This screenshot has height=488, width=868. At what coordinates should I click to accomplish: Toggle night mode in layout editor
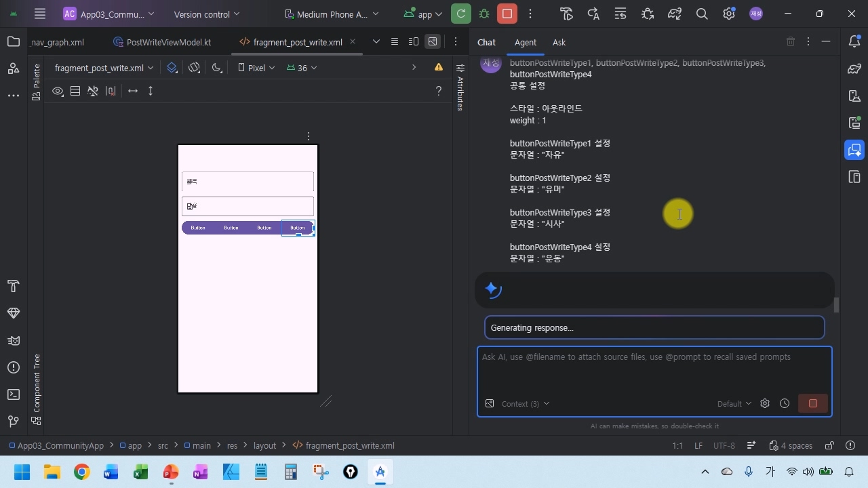216,68
